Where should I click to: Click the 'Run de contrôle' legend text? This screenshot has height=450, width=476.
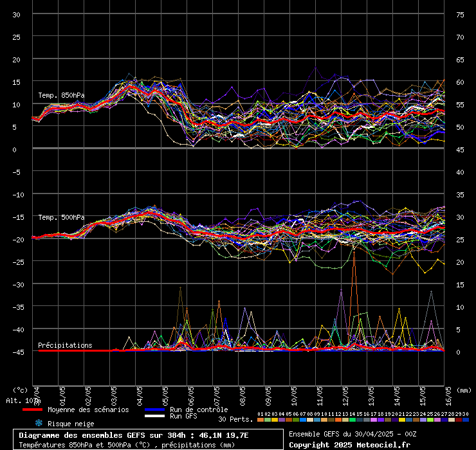point(199,410)
